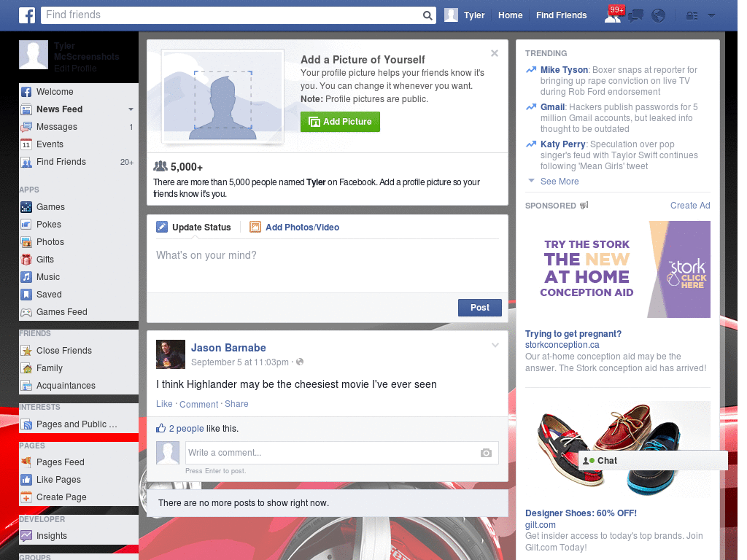The image size is (747, 560).
Task: Open the messages chat bubbles icon
Action: (635, 16)
